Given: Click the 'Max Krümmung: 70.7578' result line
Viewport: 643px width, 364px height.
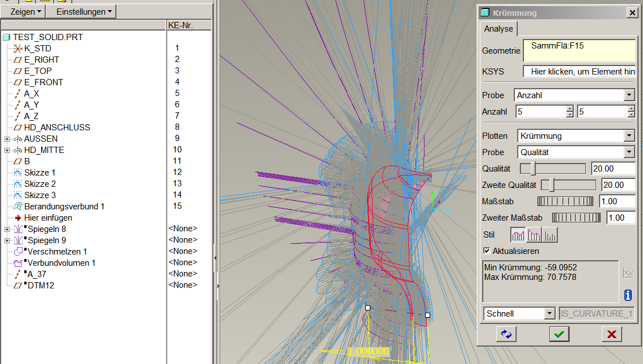Looking at the screenshot, I should [x=530, y=277].
